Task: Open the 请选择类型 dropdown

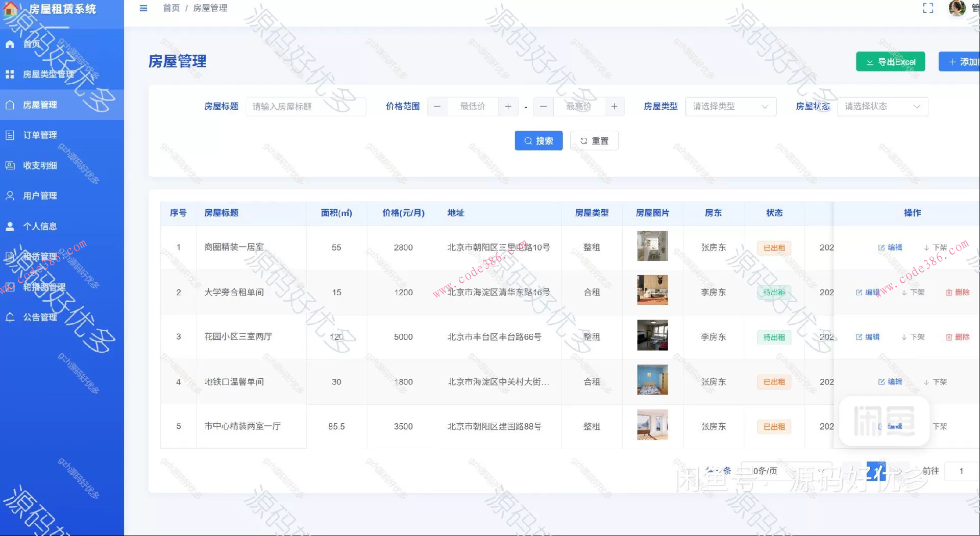Action: [x=730, y=106]
